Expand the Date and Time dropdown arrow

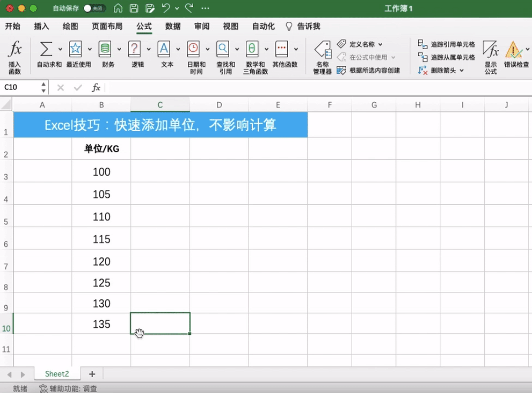(x=208, y=49)
